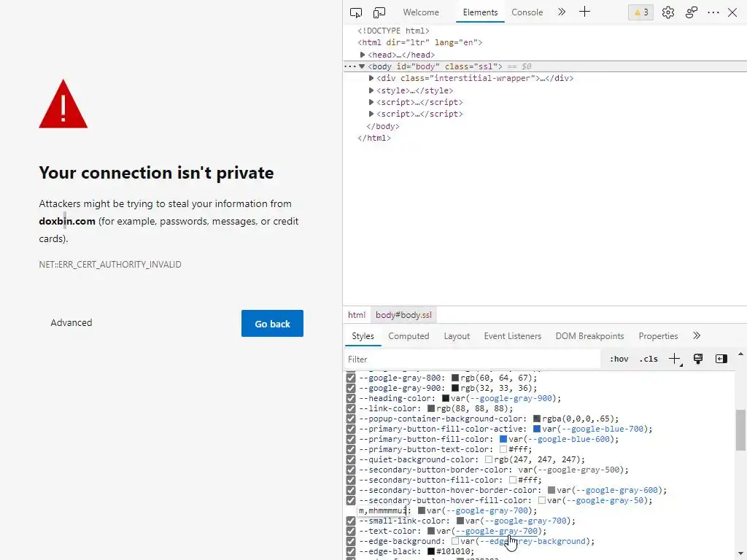Image resolution: width=747 pixels, height=560 pixels.
Task: Click the ellipsis beside the body node
Action: click(x=349, y=66)
